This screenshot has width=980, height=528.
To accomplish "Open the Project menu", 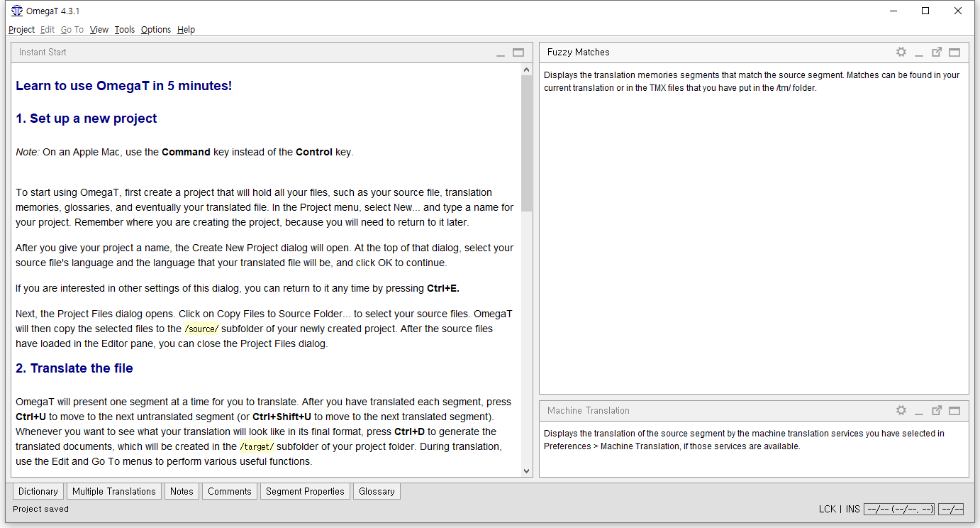I will pyautogui.click(x=21, y=29).
